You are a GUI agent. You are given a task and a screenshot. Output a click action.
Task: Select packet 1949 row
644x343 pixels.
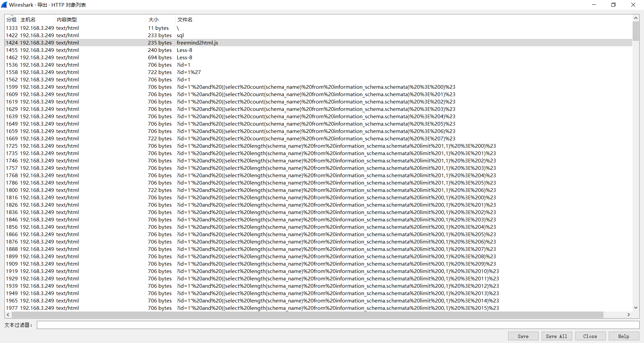tap(318, 293)
